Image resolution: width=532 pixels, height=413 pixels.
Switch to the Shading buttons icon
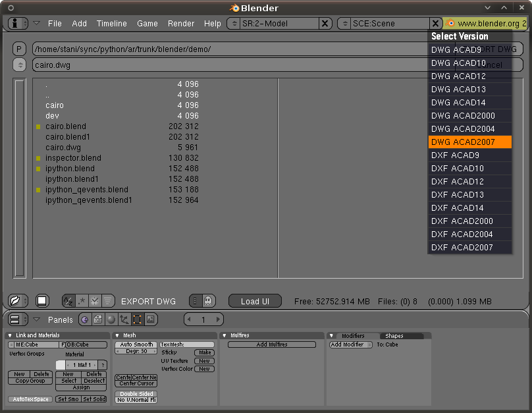(112, 319)
